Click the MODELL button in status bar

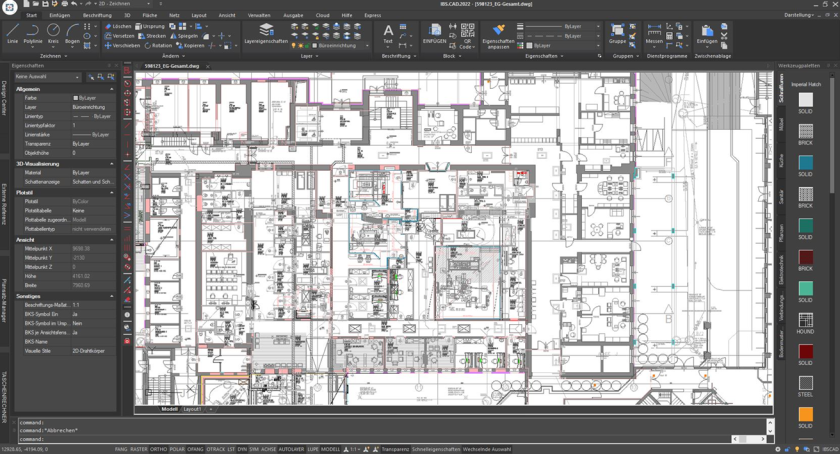331,449
